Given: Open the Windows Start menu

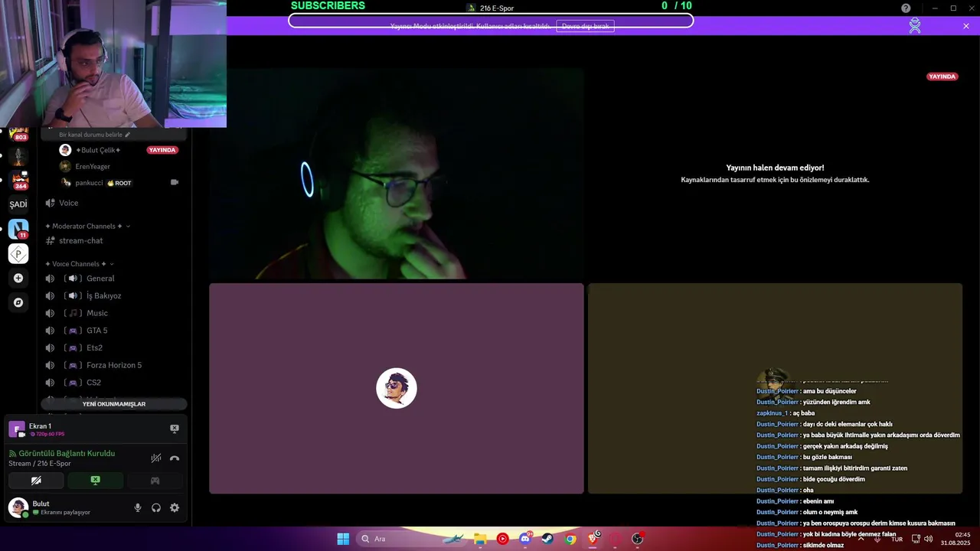Looking at the screenshot, I should click(343, 539).
